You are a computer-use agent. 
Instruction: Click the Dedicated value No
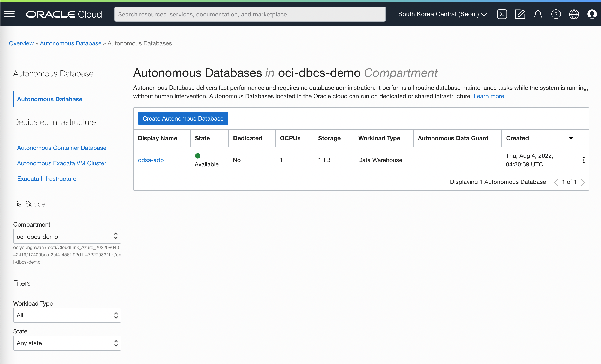(x=237, y=160)
